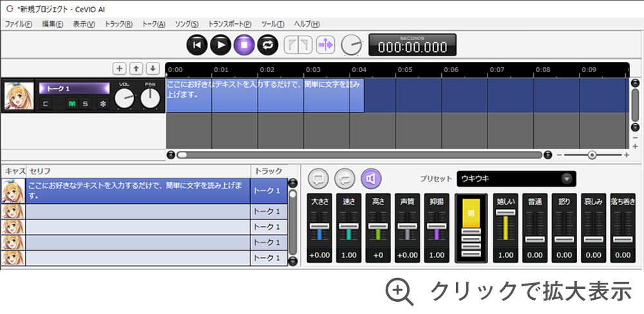This screenshot has width=644, height=314.
Task: Click the 0:05 mark on time ruler
Action: point(404,70)
